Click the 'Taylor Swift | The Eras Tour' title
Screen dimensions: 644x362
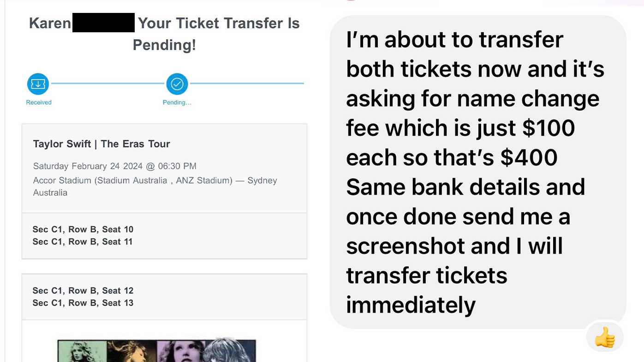[101, 144]
